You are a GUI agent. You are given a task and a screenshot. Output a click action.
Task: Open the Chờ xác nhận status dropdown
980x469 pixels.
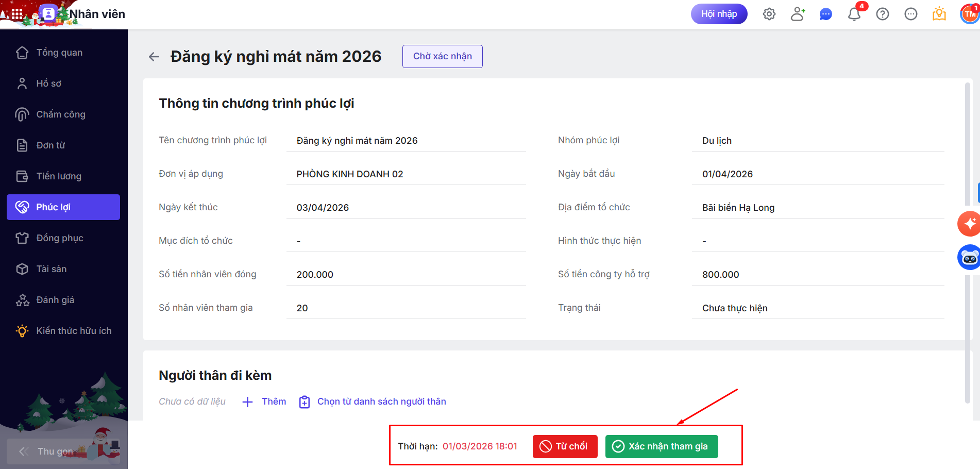point(442,56)
